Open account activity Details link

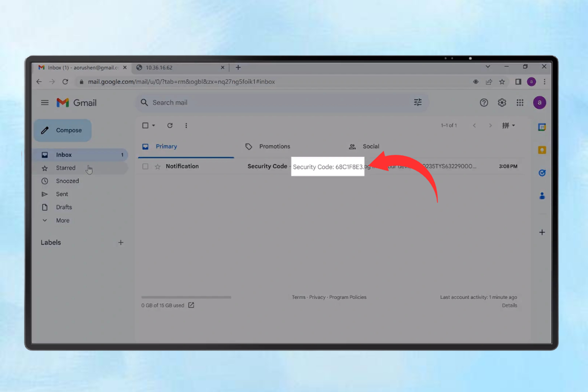click(510, 305)
